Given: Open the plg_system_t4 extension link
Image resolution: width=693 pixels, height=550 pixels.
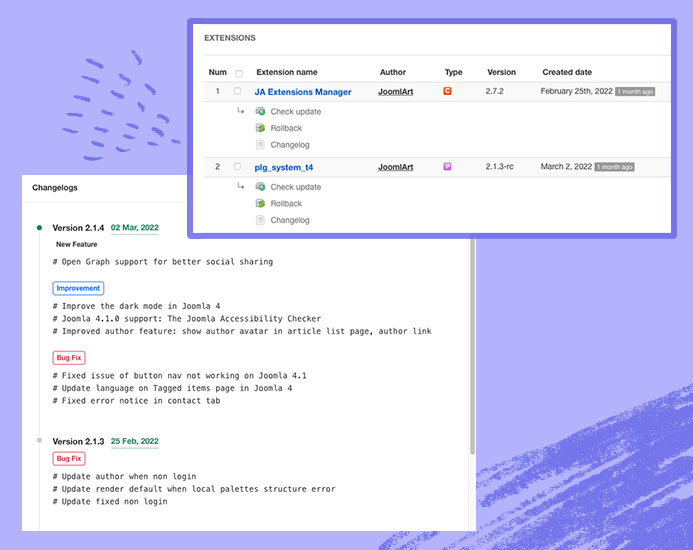Looking at the screenshot, I should [x=284, y=168].
